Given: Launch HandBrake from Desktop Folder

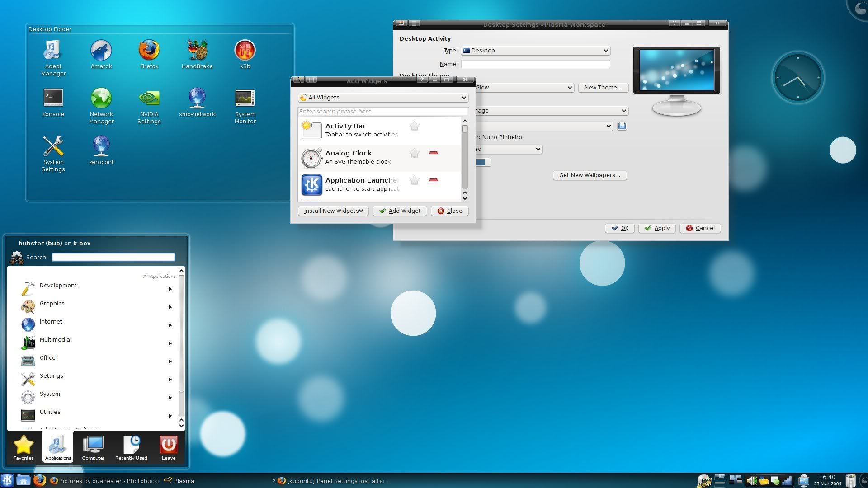Looking at the screenshot, I should click(x=197, y=55).
